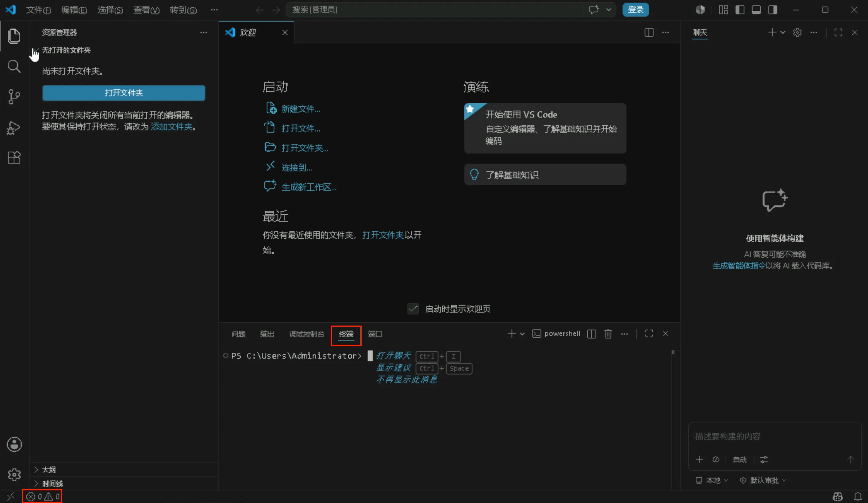
Task: Open dropdown next to title bar chat icon
Action: coord(609,10)
